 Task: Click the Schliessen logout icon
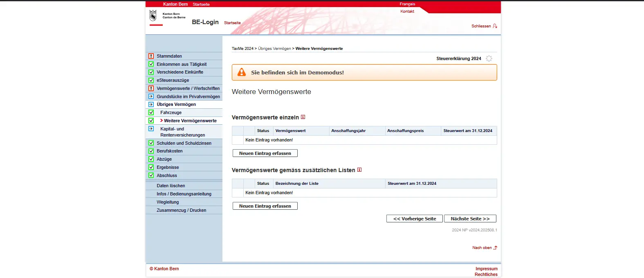coord(495,26)
